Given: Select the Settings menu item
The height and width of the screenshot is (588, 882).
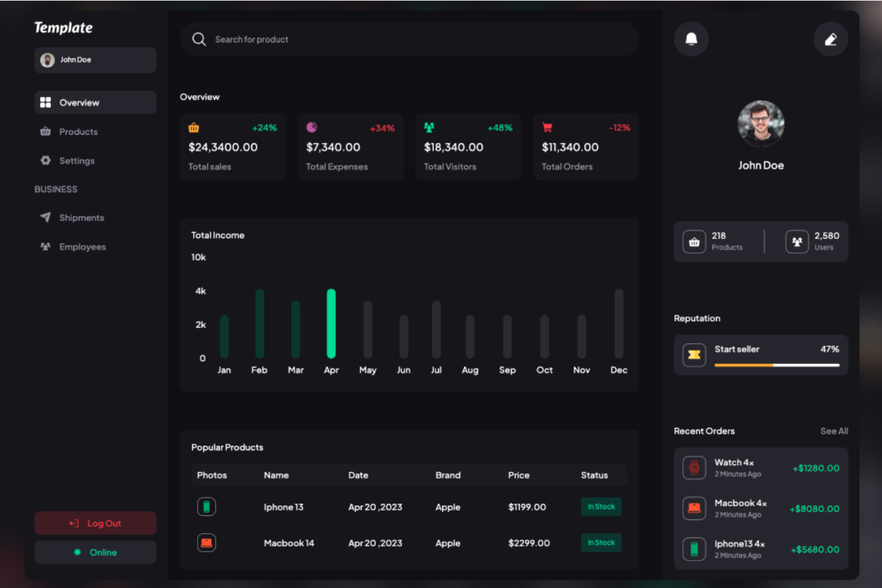Looking at the screenshot, I should click(76, 160).
